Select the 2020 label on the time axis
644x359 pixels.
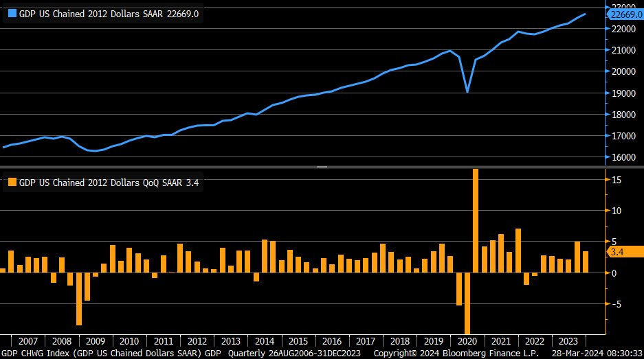point(467,341)
